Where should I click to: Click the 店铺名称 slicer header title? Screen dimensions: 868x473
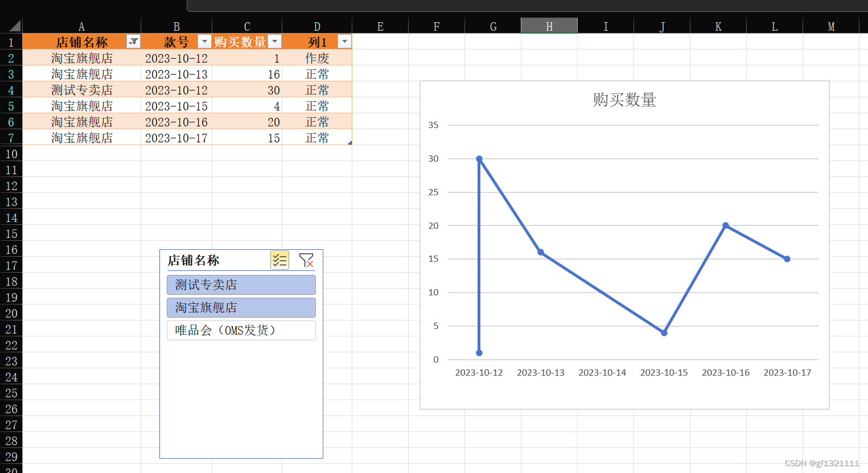(x=194, y=260)
